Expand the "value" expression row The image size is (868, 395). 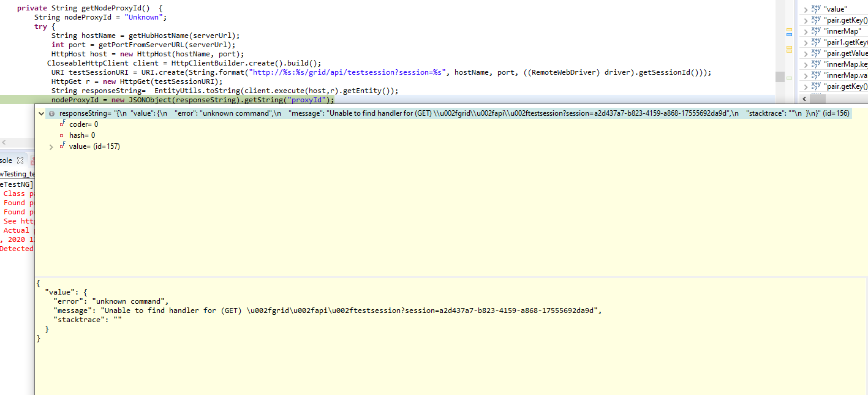click(804, 9)
